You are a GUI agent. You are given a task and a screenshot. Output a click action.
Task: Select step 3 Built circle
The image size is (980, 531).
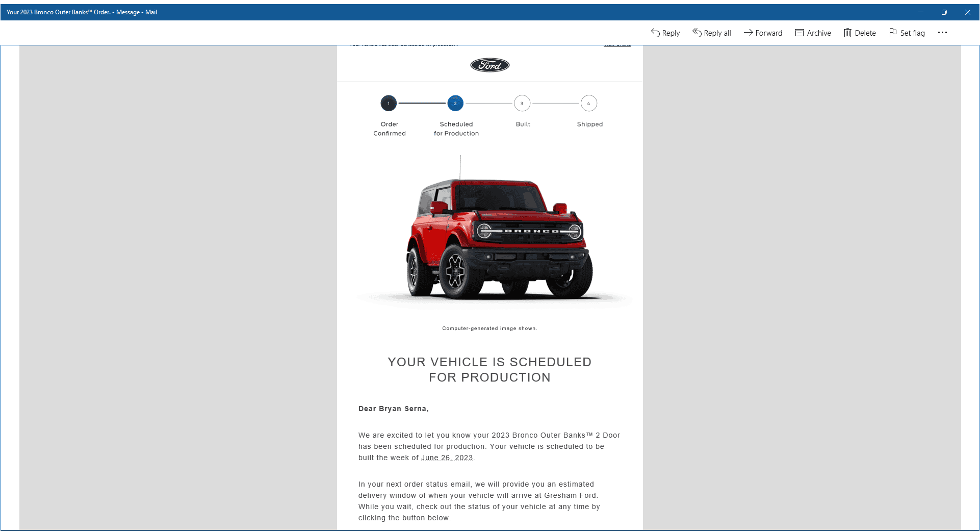[x=522, y=104]
